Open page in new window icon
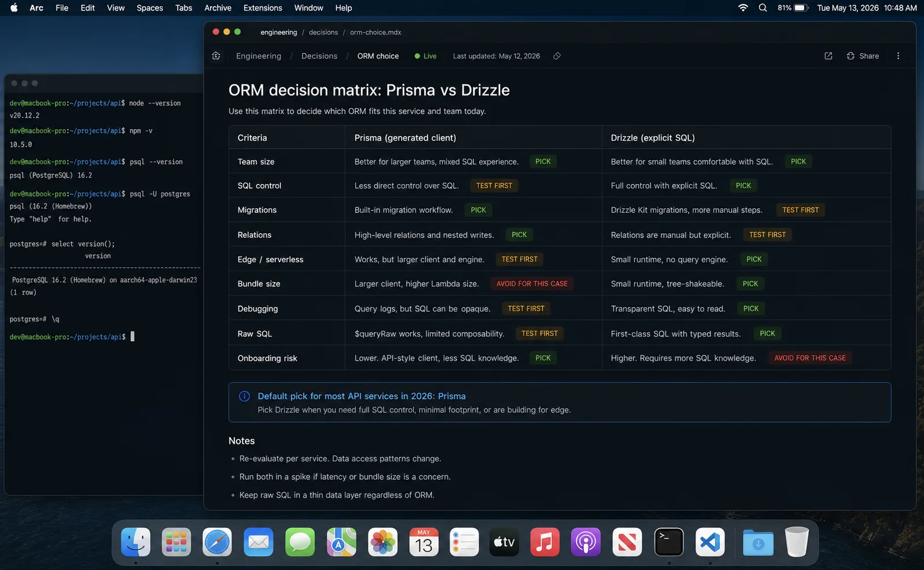 click(x=828, y=56)
